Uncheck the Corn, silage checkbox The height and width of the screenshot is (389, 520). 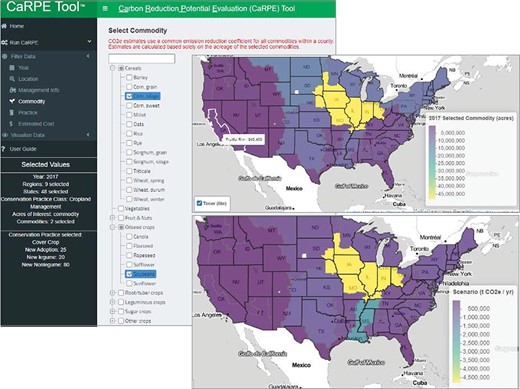pos(129,96)
